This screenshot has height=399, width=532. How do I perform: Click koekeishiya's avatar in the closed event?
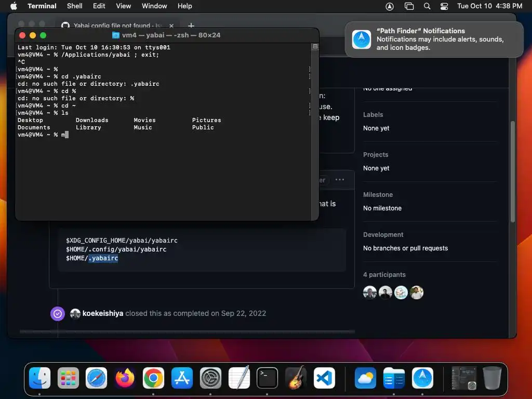pyautogui.click(x=75, y=313)
